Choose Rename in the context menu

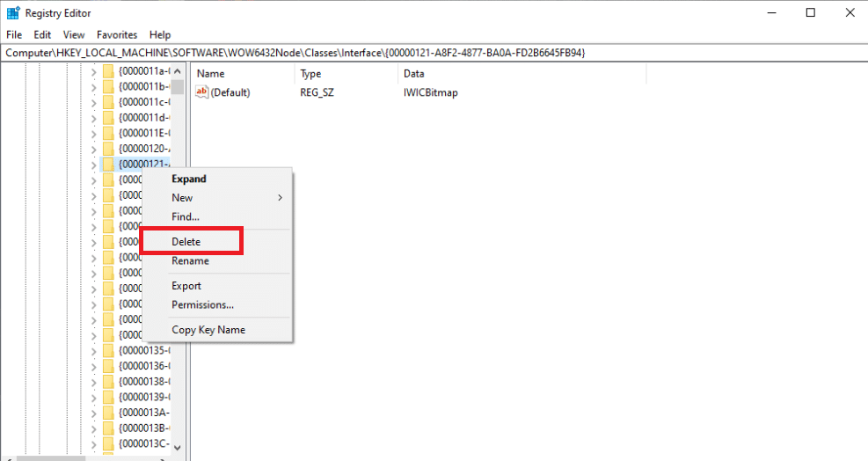pyautogui.click(x=217, y=260)
